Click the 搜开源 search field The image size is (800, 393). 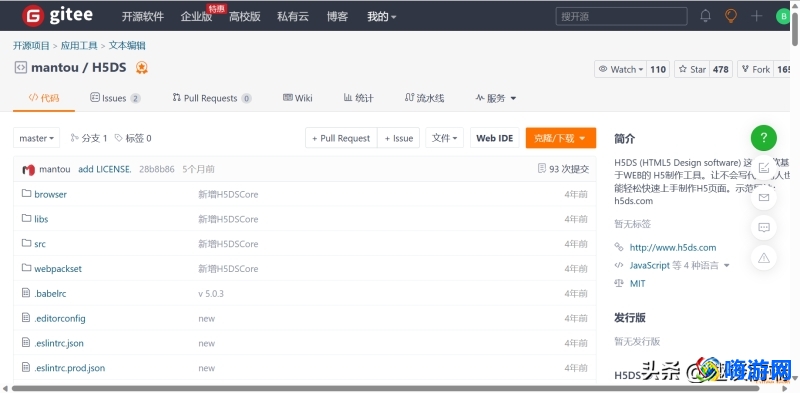pos(621,16)
